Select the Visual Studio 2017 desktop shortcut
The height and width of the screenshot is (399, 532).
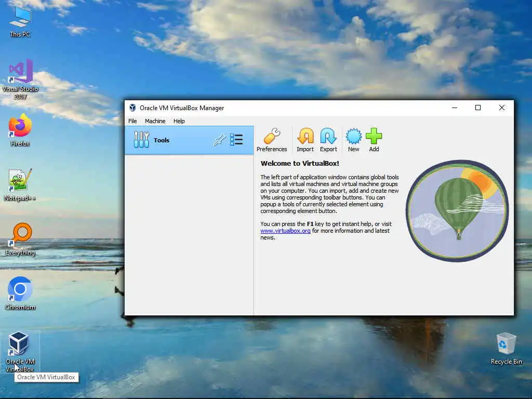coord(20,79)
